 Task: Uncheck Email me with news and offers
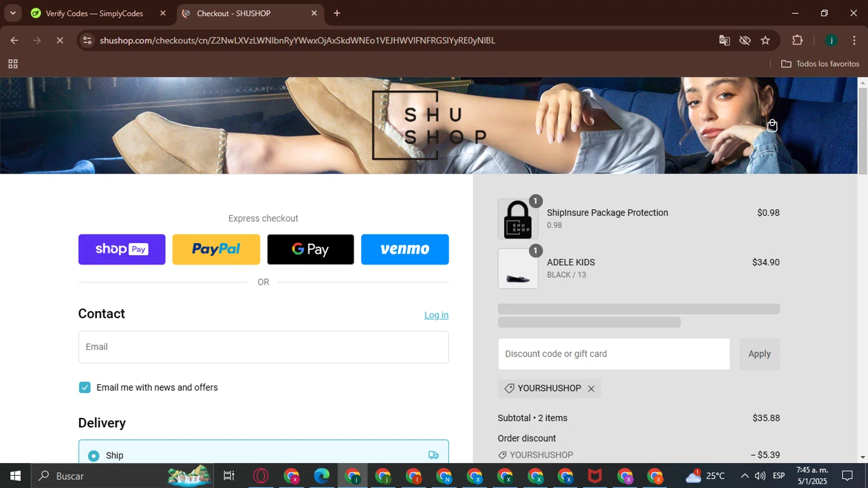click(x=84, y=388)
